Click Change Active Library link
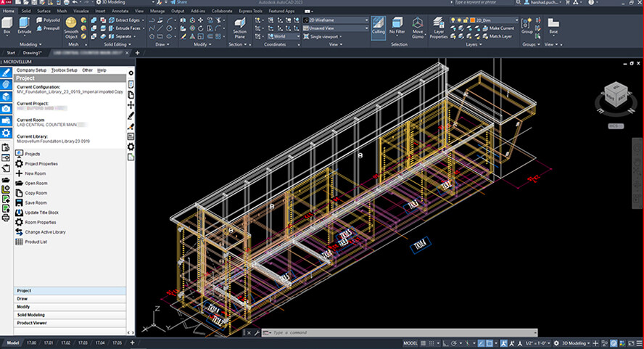 click(x=44, y=231)
